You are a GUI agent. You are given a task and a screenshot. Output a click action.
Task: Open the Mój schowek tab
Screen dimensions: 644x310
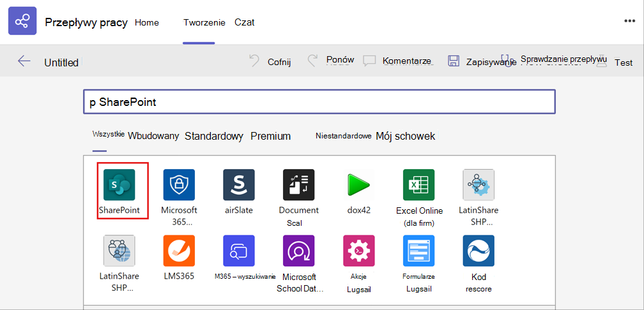(405, 136)
